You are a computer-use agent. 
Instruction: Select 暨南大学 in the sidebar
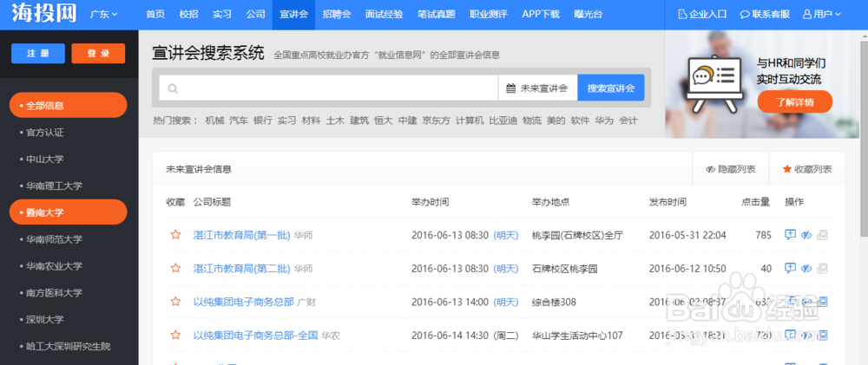click(68, 212)
